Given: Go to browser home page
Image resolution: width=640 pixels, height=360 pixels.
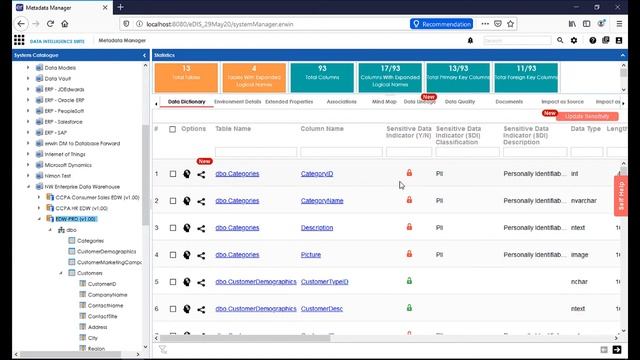Looking at the screenshot, I should point(64,24).
